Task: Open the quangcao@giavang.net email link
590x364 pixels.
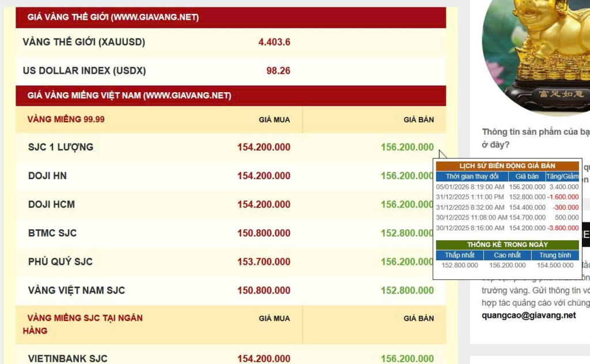Action: pos(529,315)
